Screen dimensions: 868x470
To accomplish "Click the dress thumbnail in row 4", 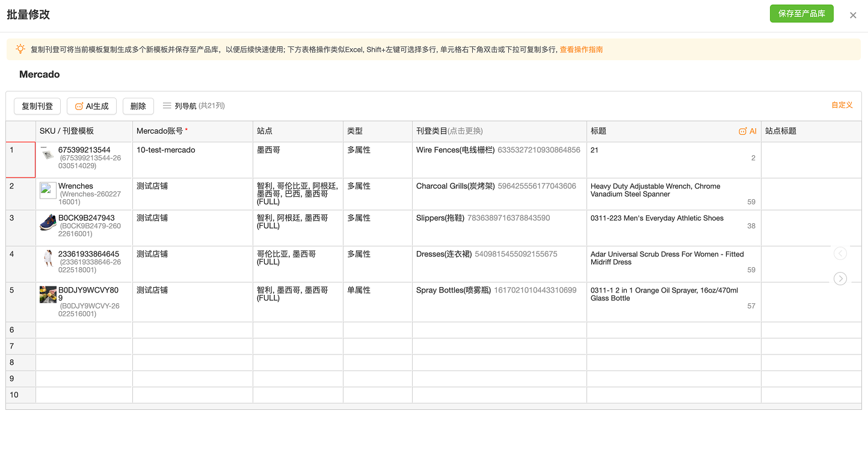I will click(x=48, y=258).
